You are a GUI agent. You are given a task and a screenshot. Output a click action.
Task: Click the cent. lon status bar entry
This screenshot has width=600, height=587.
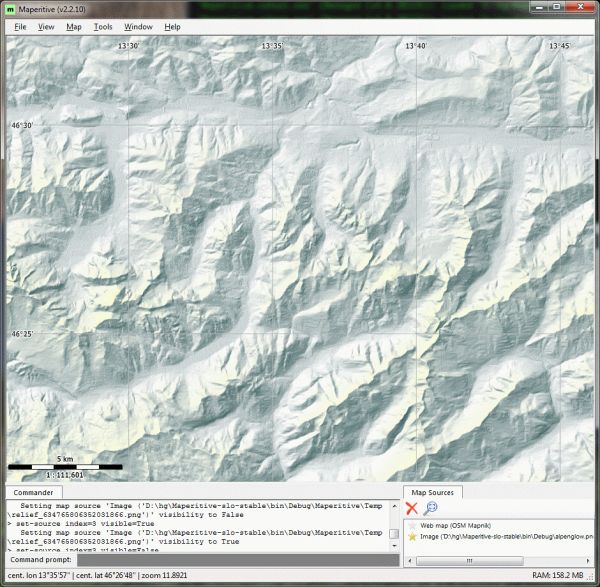(x=39, y=576)
